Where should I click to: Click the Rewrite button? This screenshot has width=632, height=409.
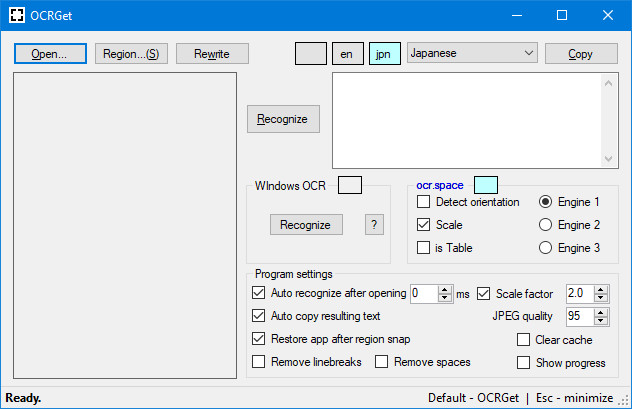(212, 54)
